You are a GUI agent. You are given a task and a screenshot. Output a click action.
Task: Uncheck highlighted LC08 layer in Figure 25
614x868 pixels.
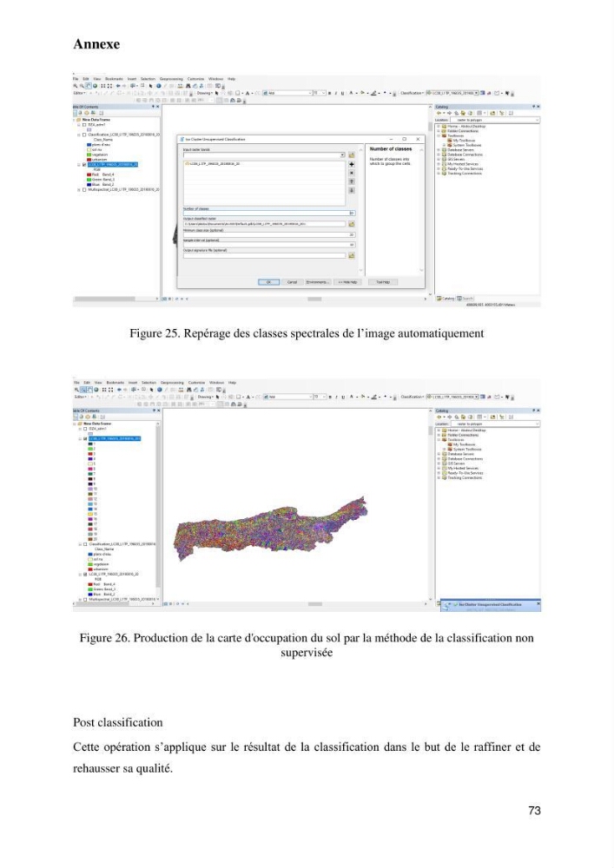click(84, 164)
